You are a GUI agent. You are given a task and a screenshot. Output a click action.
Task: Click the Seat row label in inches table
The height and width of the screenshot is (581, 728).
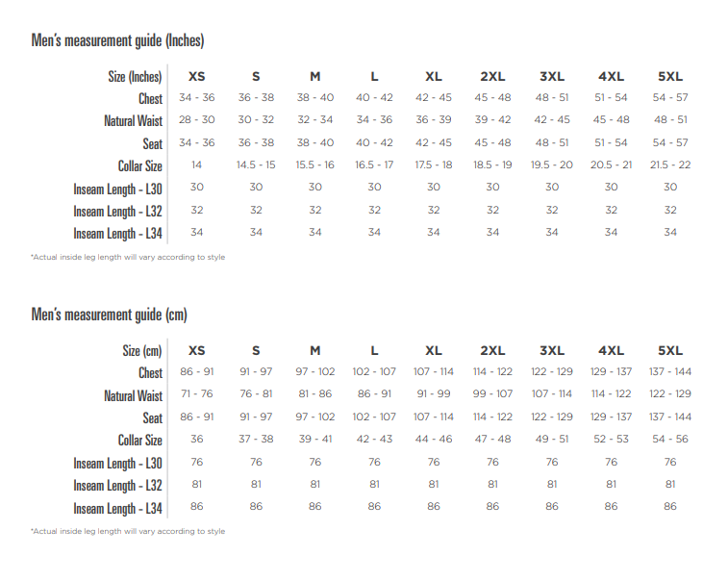click(x=152, y=143)
